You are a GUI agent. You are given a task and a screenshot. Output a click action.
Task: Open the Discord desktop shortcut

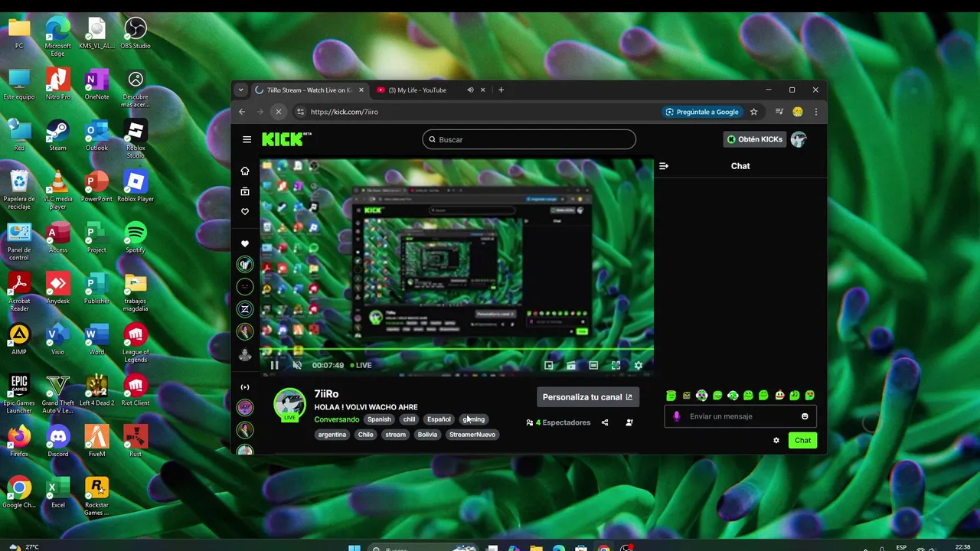click(57, 441)
